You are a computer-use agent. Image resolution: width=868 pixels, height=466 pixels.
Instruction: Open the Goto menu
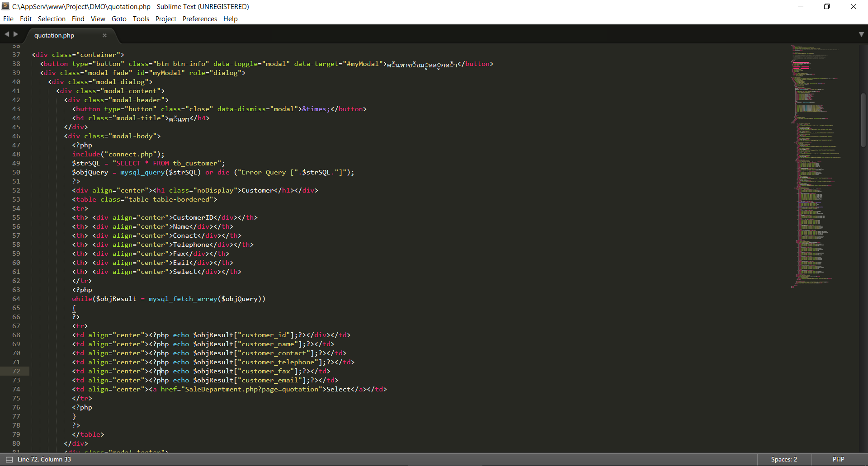119,19
